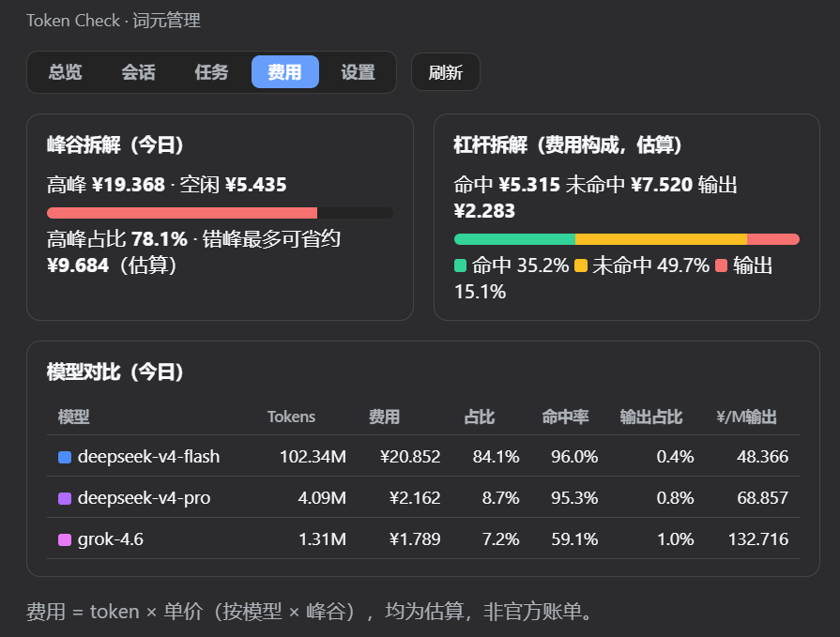Click the green 命中 segment of cost bar
The width and height of the screenshot is (840, 637).
pyautogui.click(x=515, y=239)
